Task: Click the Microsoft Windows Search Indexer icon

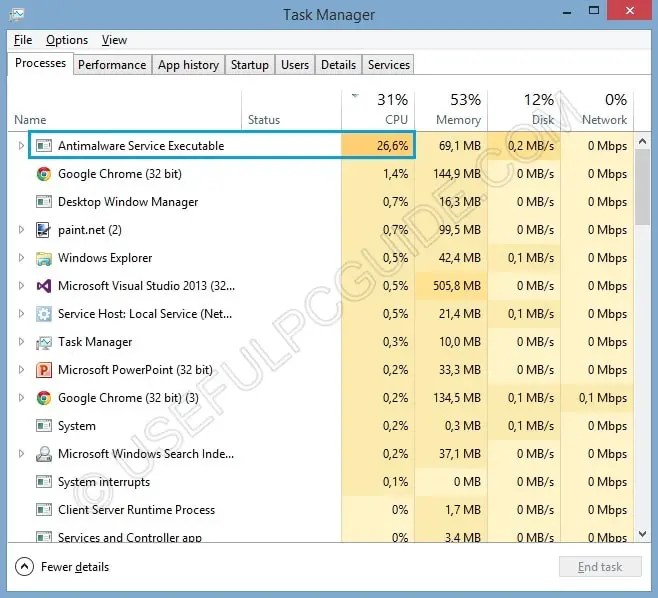Action: [x=44, y=454]
